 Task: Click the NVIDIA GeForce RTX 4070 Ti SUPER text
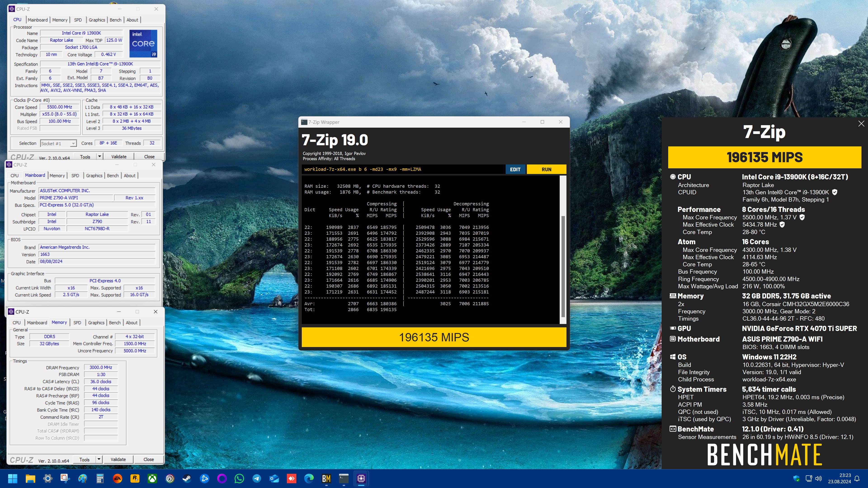click(x=799, y=329)
